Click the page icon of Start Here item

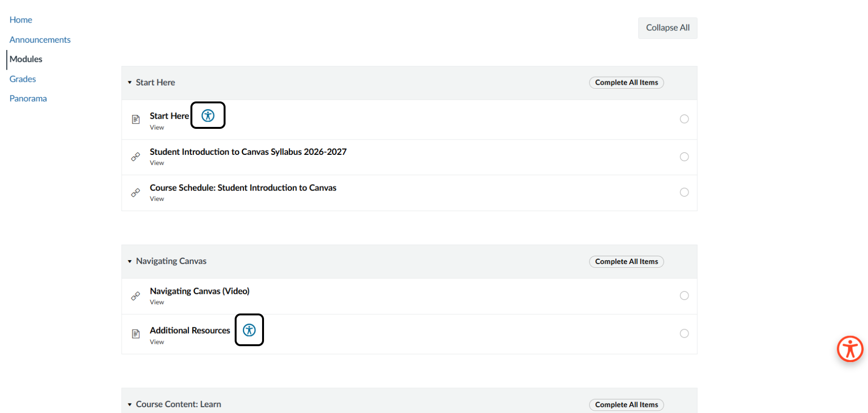tap(136, 119)
